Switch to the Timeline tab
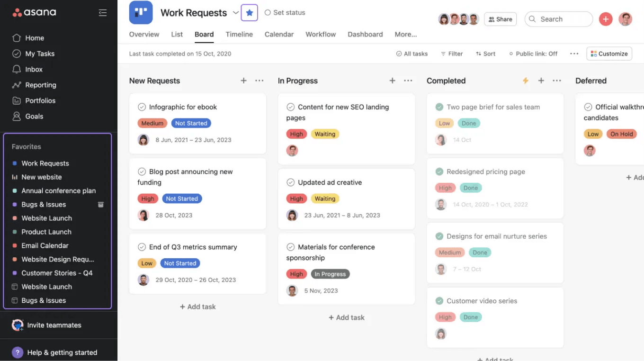Image resolution: width=644 pixels, height=361 pixels. point(239,34)
